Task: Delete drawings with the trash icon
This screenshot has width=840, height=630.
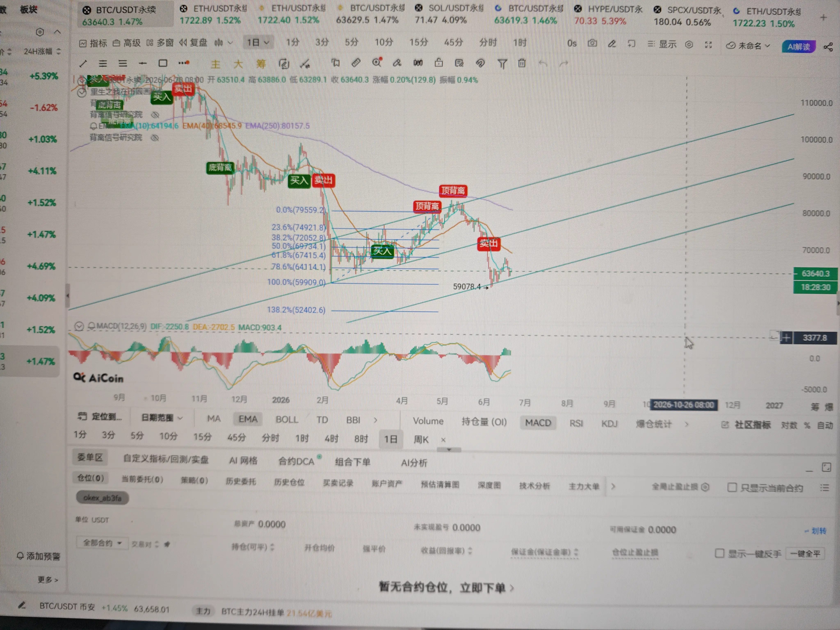Action: [522, 63]
